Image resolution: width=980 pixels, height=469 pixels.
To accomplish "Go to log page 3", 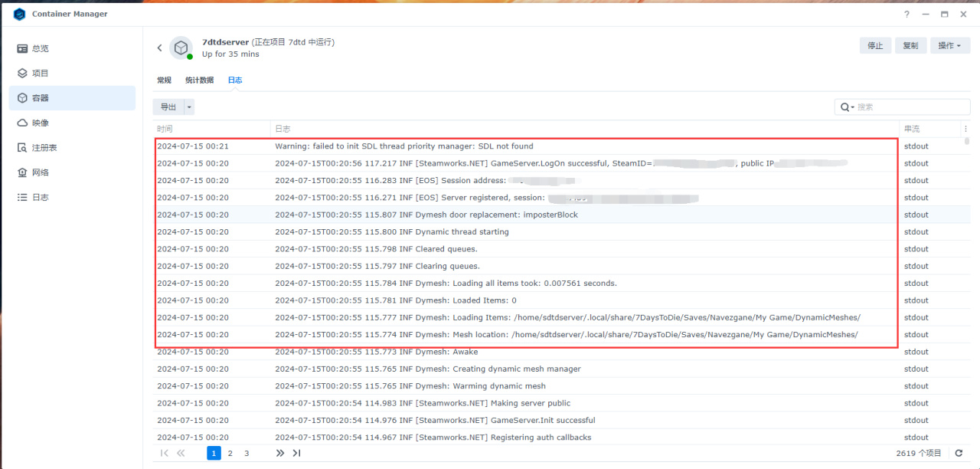I will click(247, 453).
